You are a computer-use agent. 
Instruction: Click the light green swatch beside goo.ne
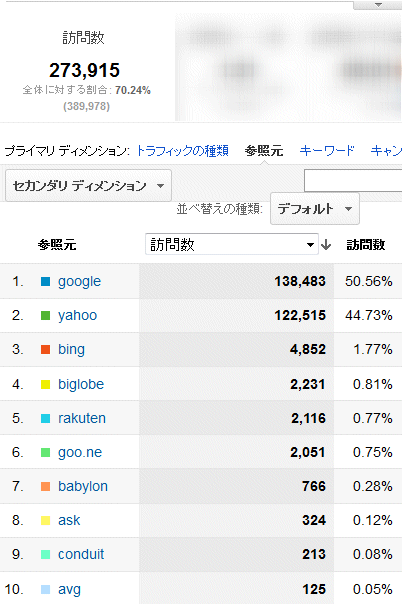(x=45, y=452)
